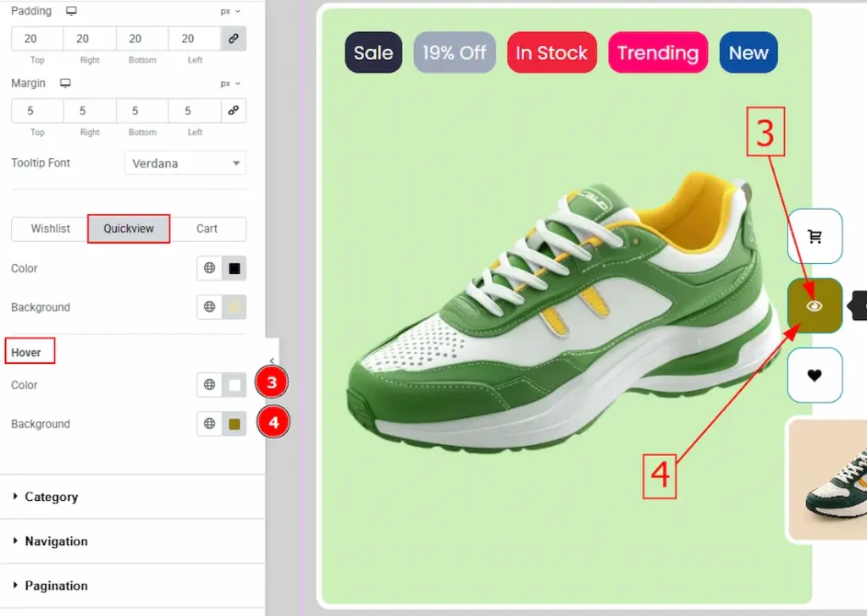The width and height of the screenshot is (867, 616).
Task: Click the Padding responsive device icon
Action: coord(71,11)
